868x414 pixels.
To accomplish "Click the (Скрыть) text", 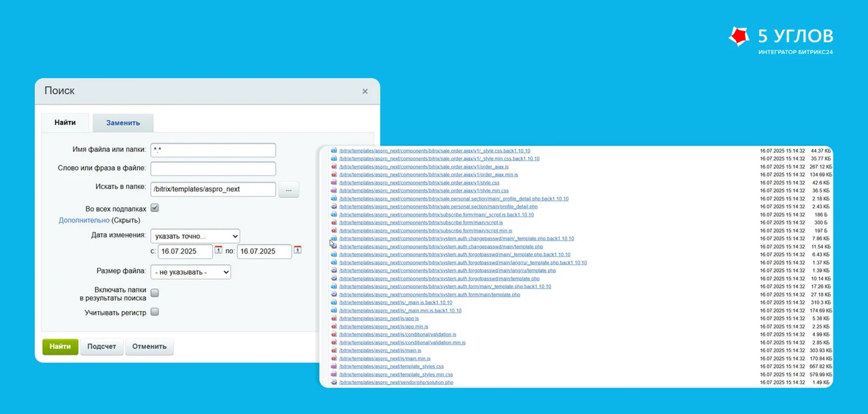I will [126, 220].
